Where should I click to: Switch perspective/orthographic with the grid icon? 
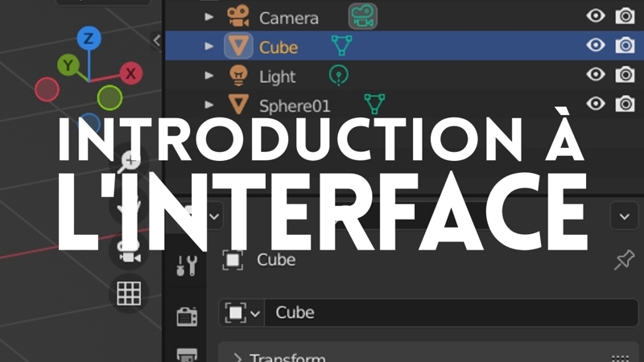click(x=129, y=294)
